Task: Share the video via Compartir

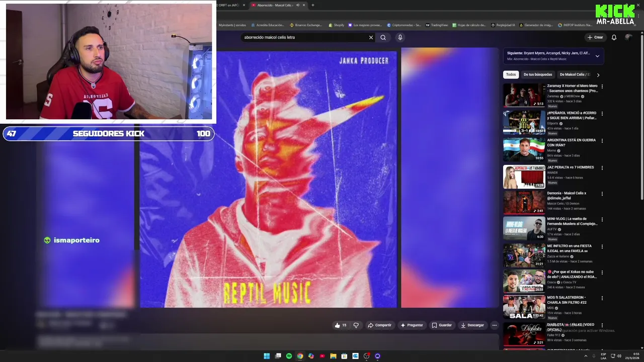Action: tap(379, 325)
